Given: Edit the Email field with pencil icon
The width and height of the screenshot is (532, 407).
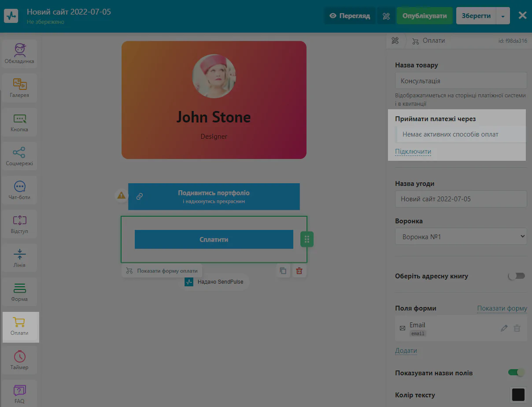Looking at the screenshot, I should 504,328.
